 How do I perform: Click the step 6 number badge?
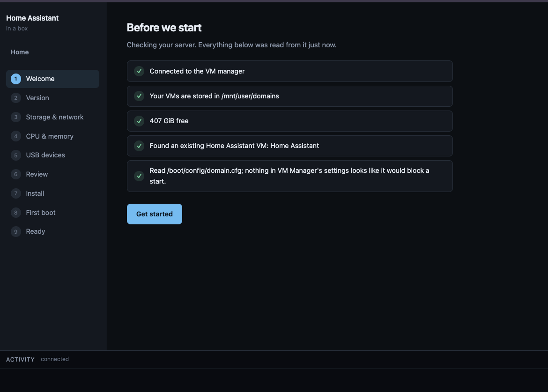click(16, 174)
